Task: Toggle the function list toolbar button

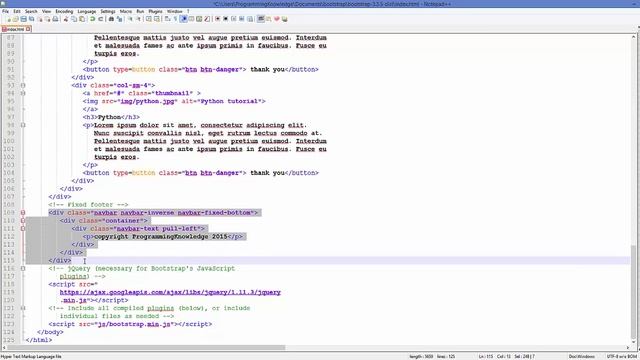Action: pyautogui.click(x=207, y=19)
